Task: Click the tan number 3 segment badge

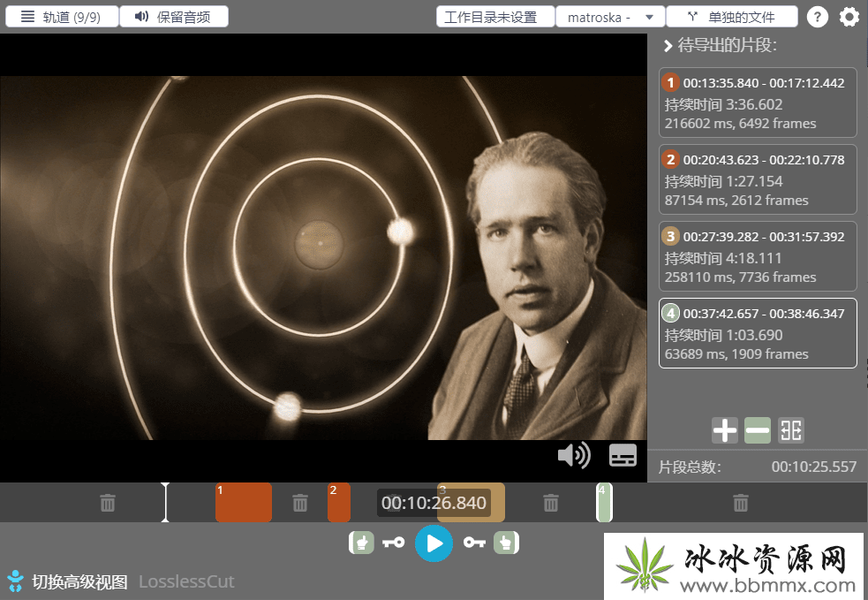Action: [x=670, y=237]
